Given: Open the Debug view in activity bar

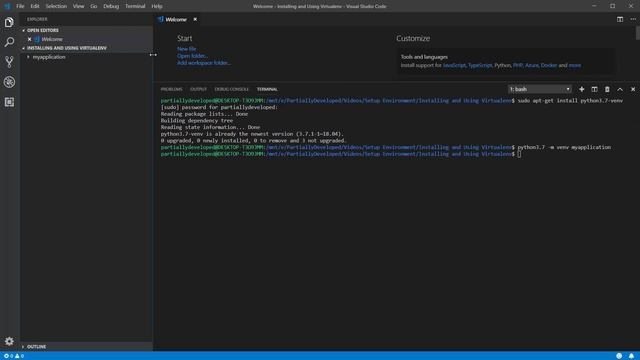Looking at the screenshot, I should point(9,82).
